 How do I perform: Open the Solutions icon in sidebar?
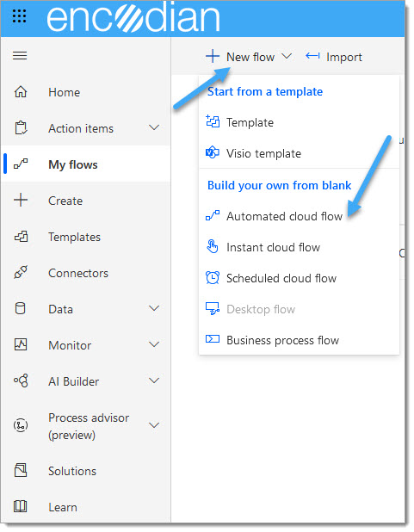click(x=21, y=471)
